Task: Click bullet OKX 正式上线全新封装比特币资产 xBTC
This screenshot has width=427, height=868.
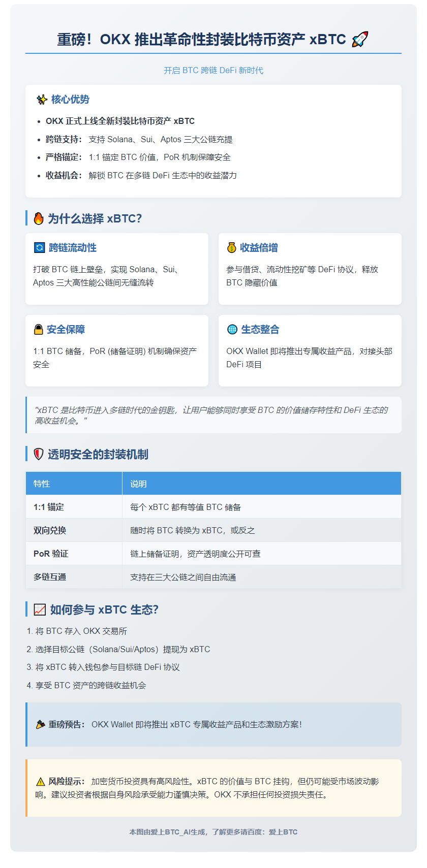Action: 120,121
